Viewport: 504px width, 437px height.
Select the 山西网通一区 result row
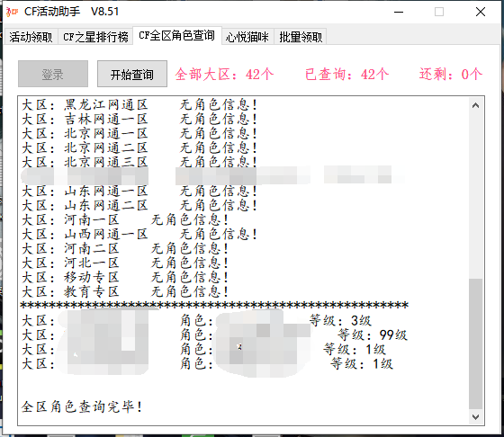[x=139, y=235]
